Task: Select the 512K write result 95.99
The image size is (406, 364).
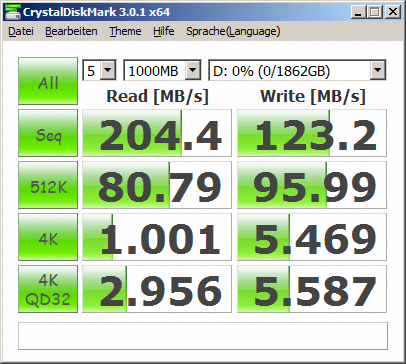Action: click(312, 185)
